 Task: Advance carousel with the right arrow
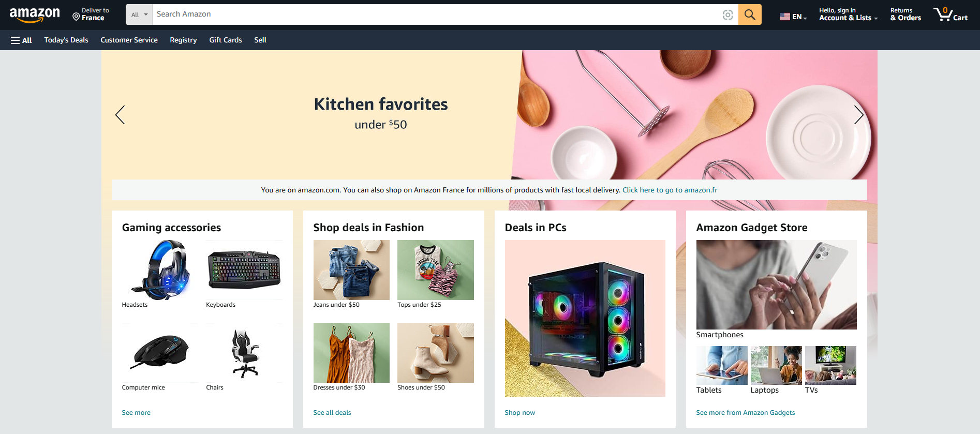pos(858,115)
